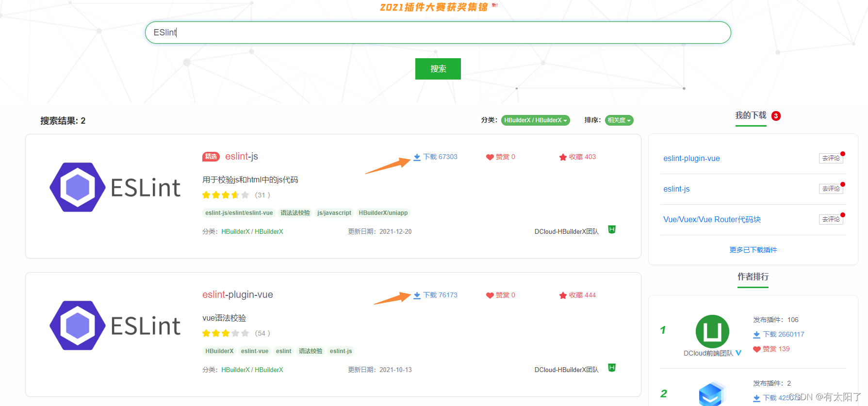Click 去评论 for eslint-js download

click(x=831, y=189)
